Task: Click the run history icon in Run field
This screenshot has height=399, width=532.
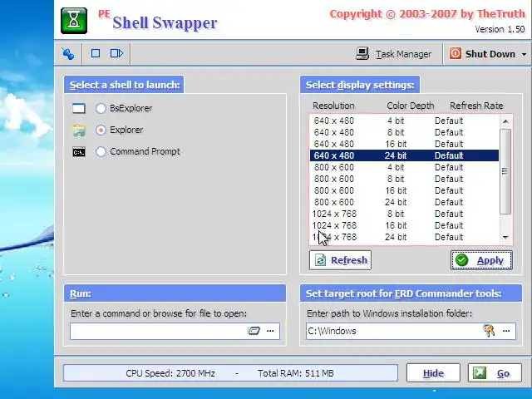Action: (254, 331)
